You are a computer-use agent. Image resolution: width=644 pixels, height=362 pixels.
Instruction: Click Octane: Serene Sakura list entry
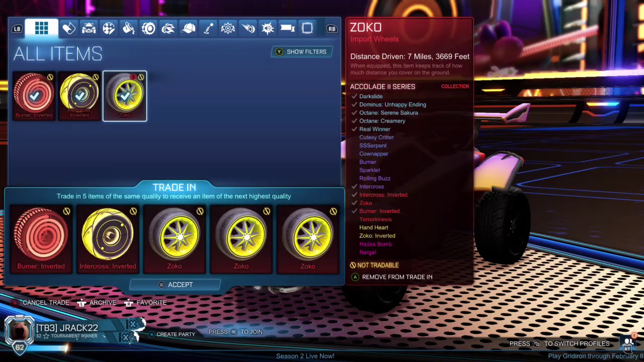(x=388, y=113)
